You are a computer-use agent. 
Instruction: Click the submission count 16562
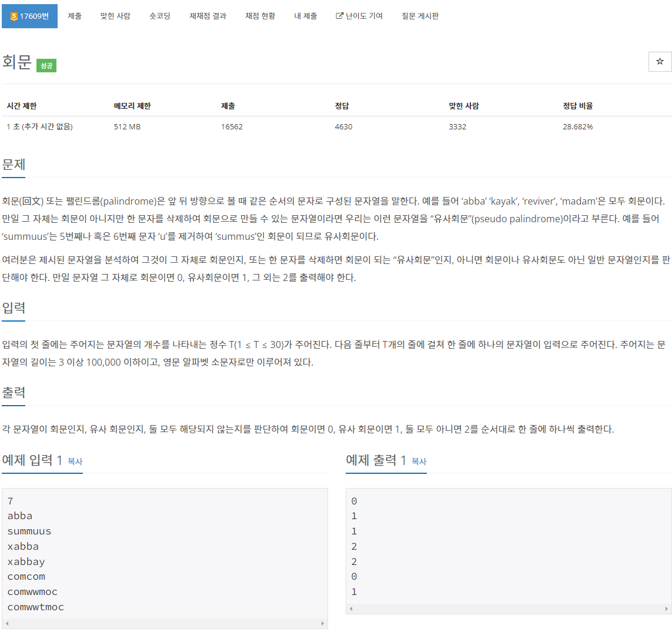click(232, 127)
